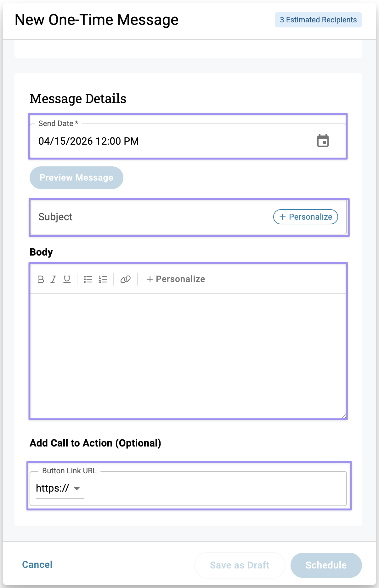Toggle italic formatting in the body editor
The width and height of the screenshot is (379, 588).
tap(54, 279)
